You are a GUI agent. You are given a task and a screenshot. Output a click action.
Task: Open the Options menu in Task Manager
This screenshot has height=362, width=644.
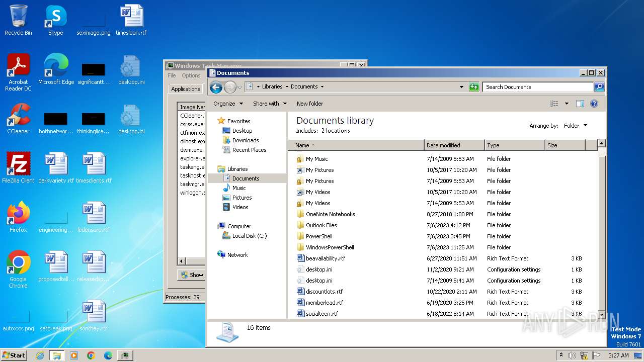point(191,75)
